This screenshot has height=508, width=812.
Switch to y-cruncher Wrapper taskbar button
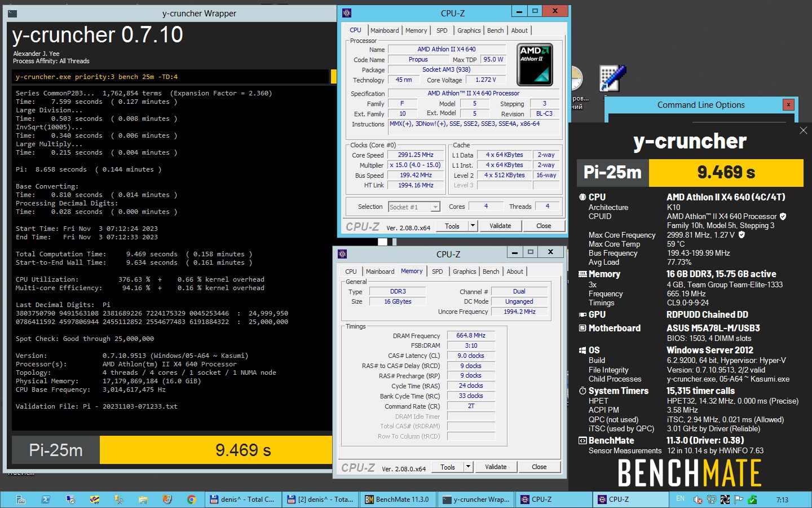point(476,500)
